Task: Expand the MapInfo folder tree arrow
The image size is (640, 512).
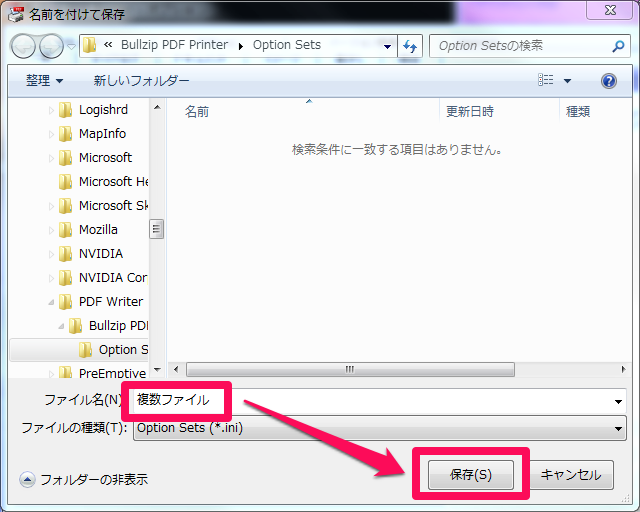Action: pos(52,134)
